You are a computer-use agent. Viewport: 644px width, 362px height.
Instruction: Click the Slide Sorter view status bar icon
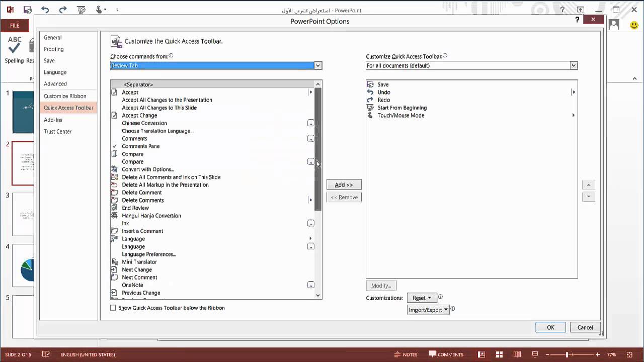point(499,354)
